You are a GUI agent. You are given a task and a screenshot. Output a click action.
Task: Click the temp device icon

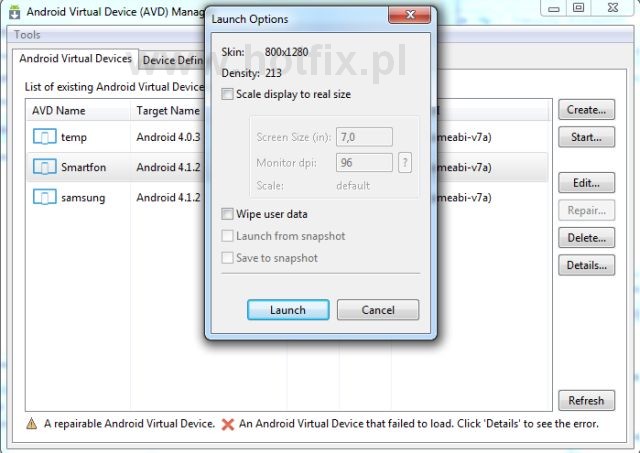[44, 137]
